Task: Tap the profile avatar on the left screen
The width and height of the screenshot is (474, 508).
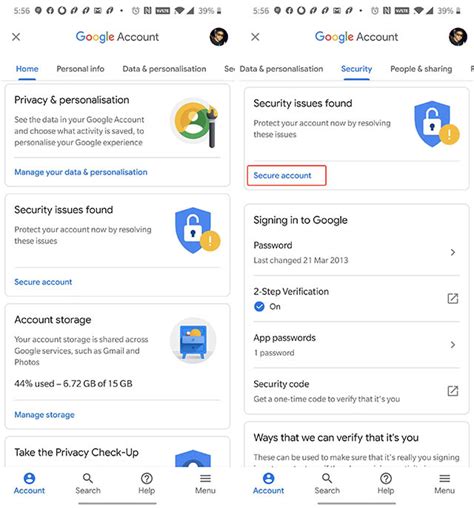Action: coord(219,37)
